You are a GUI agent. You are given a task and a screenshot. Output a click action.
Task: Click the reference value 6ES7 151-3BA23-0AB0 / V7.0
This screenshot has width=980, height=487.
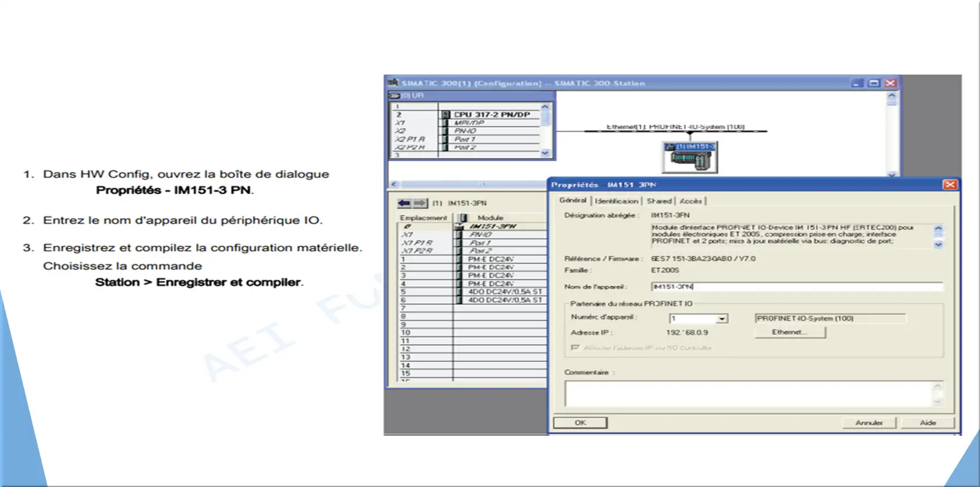click(x=703, y=259)
